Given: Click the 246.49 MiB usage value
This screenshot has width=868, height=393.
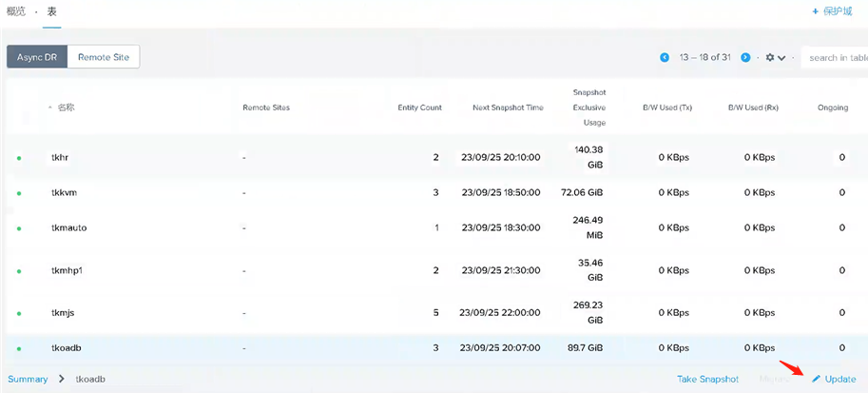Looking at the screenshot, I should [588, 227].
